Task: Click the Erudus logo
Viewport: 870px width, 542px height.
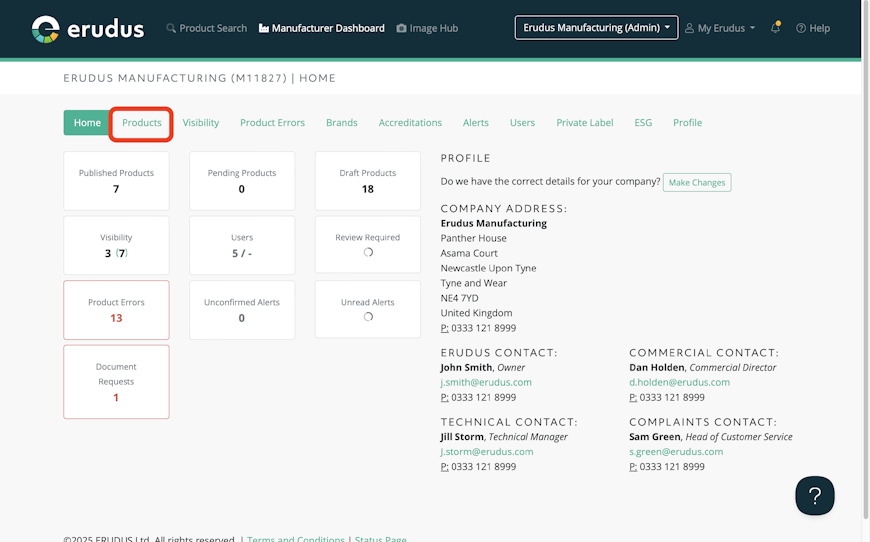Action: coord(88,29)
